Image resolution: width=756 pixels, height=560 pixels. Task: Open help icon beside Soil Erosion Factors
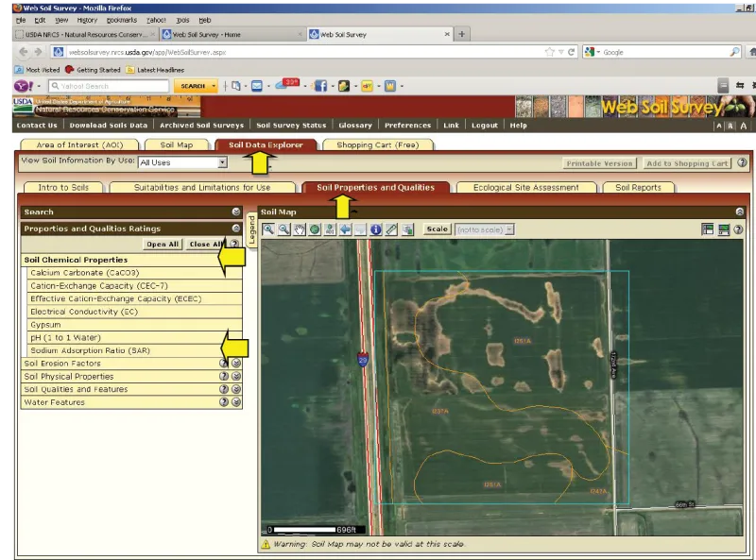[224, 364]
